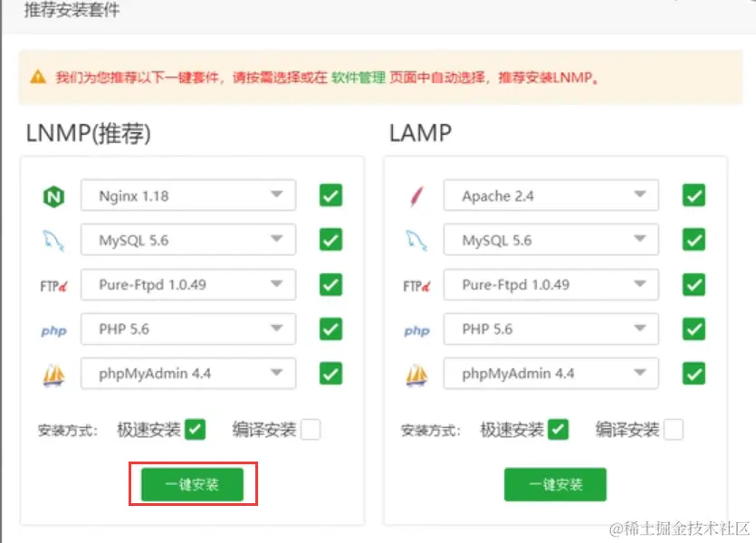Click the php logo in LNMP panel
This screenshot has height=543, width=756.
[53, 331]
